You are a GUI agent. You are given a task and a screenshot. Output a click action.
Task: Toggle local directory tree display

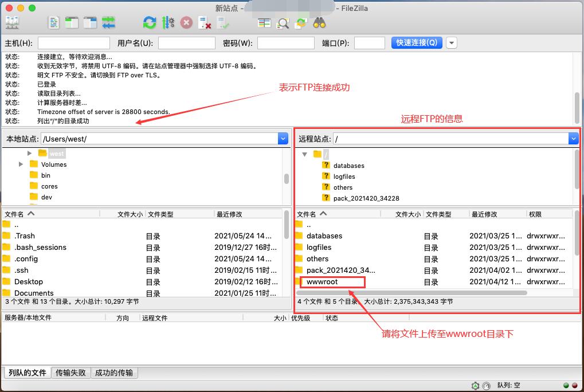72,22
